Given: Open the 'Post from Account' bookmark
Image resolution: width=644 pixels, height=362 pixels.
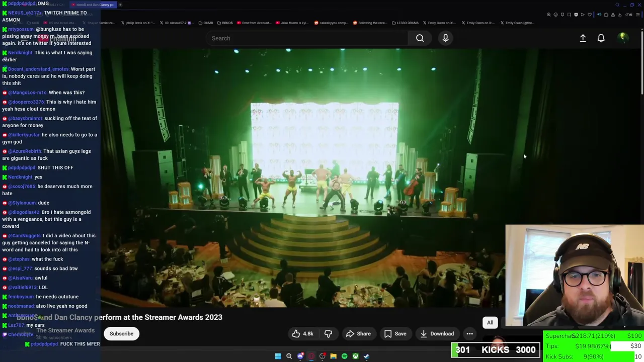Looking at the screenshot, I should point(255,23).
